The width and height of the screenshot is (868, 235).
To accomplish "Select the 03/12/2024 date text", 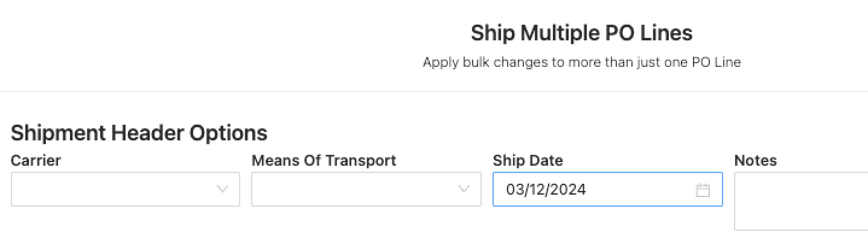I will point(546,190).
